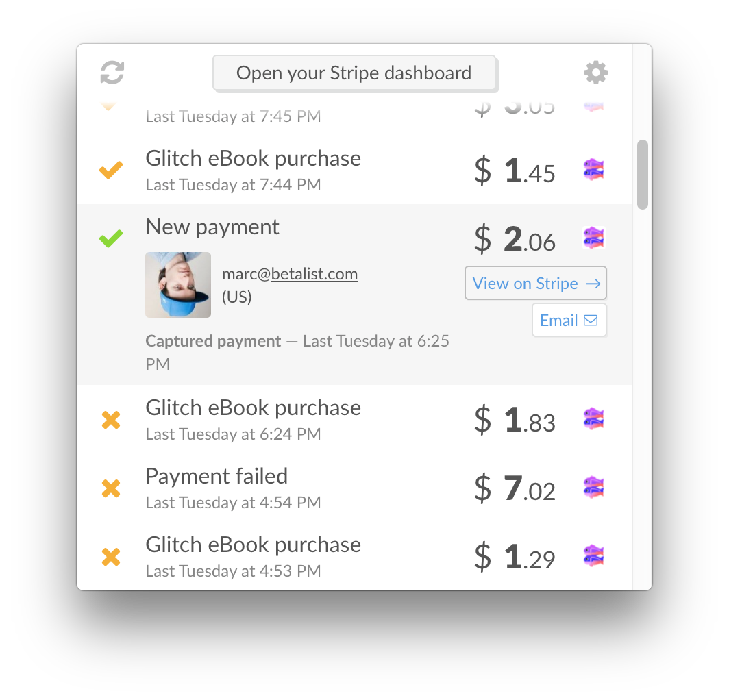Click the green checkmark on New payment
Screen dimensions: 729x700
coord(111,238)
